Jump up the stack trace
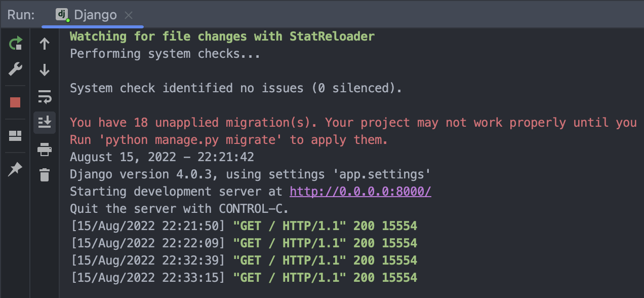Image resolution: width=644 pixels, height=298 pixels. pyautogui.click(x=45, y=44)
